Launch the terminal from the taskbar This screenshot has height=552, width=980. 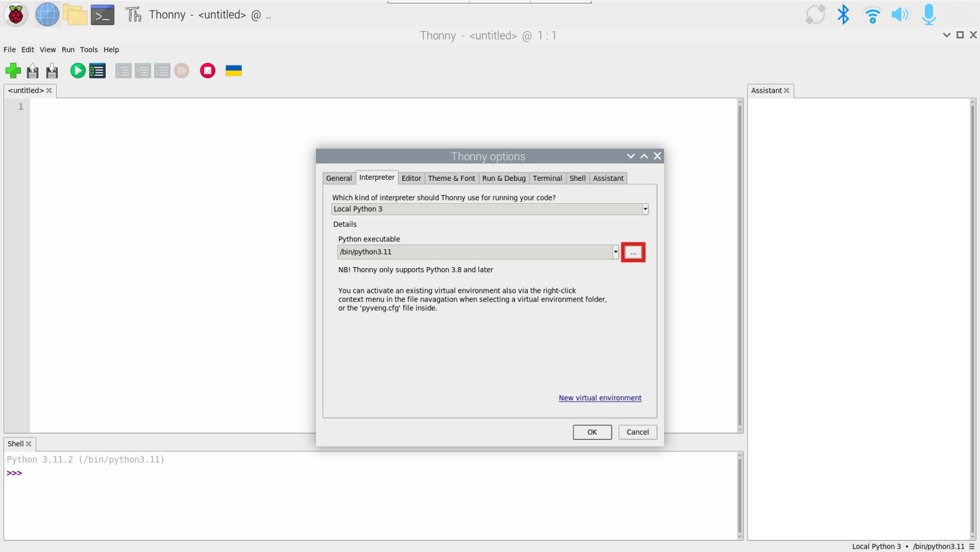(102, 15)
